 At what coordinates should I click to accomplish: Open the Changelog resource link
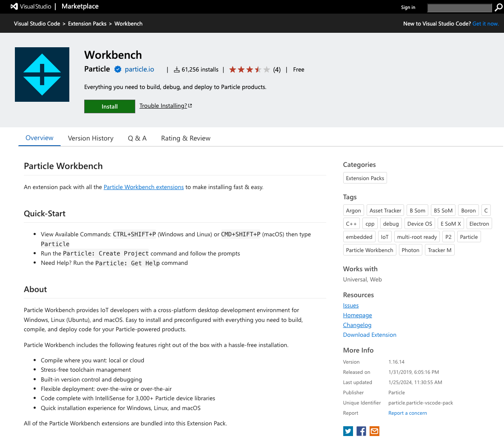(357, 325)
